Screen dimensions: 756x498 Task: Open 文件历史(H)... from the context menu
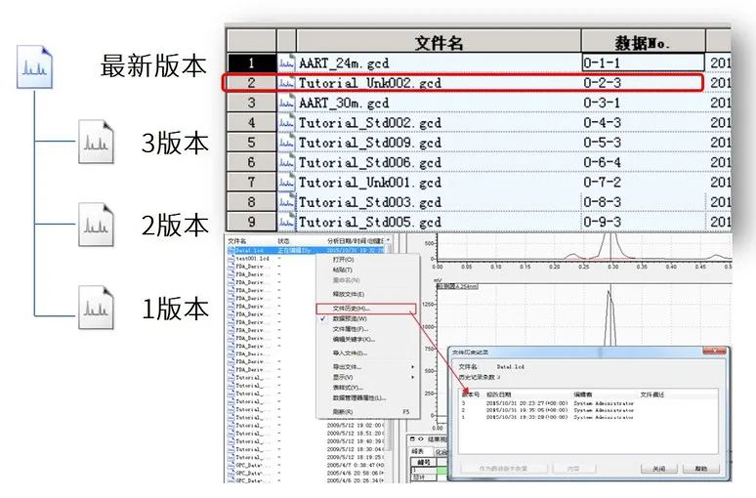coord(365,308)
